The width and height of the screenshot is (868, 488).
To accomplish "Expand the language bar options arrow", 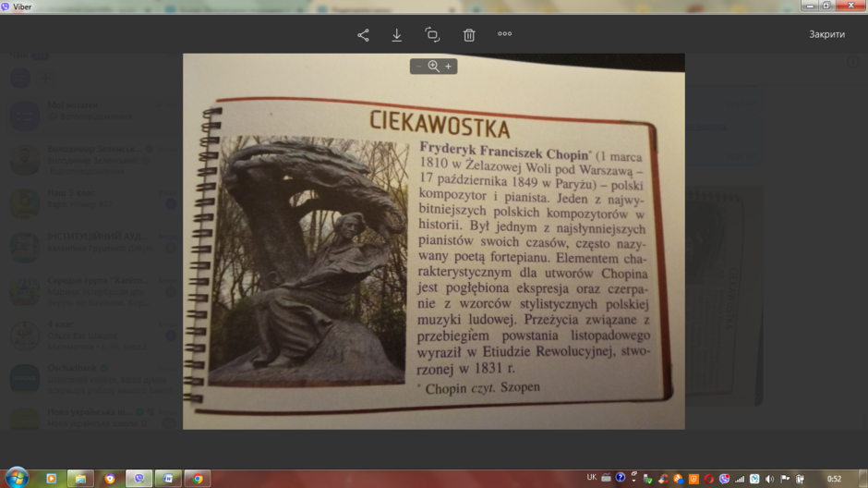I will click(633, 480).
